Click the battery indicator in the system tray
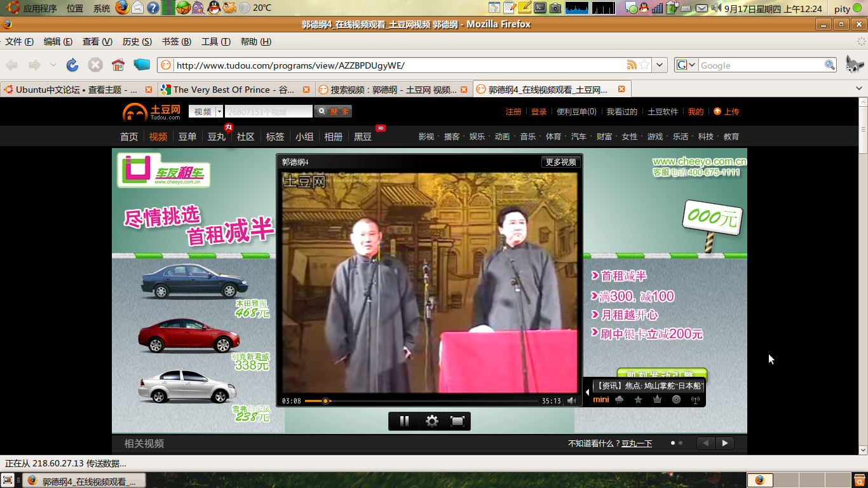The image size is (868, 488). click(672, 8)
